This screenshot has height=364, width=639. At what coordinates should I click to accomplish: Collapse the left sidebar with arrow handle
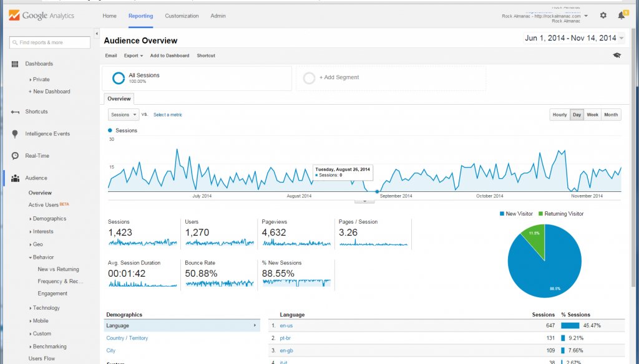[x=97, y=33]
